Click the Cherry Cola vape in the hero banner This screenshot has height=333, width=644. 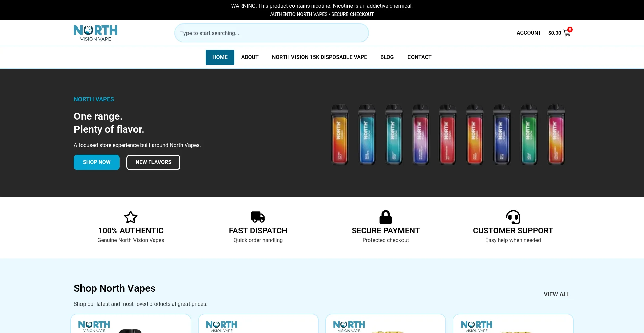[340, 134]
